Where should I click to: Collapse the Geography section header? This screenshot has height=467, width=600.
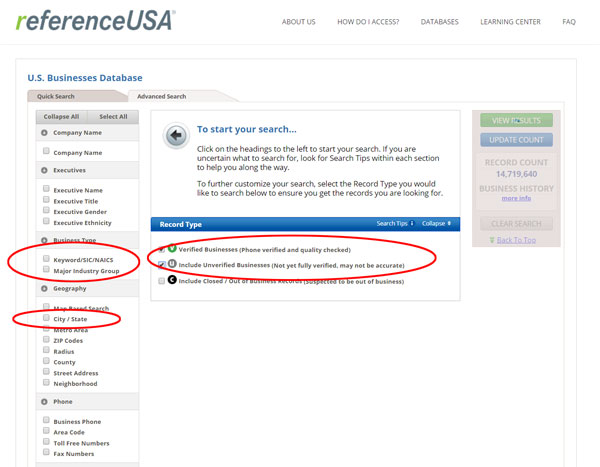(x=87, y=288)
